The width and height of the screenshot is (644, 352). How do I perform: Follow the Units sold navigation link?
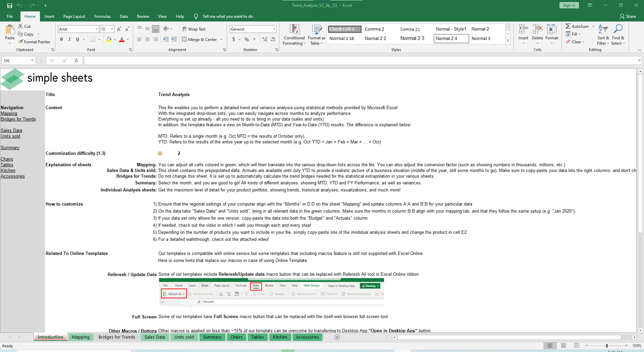[10, 136]
